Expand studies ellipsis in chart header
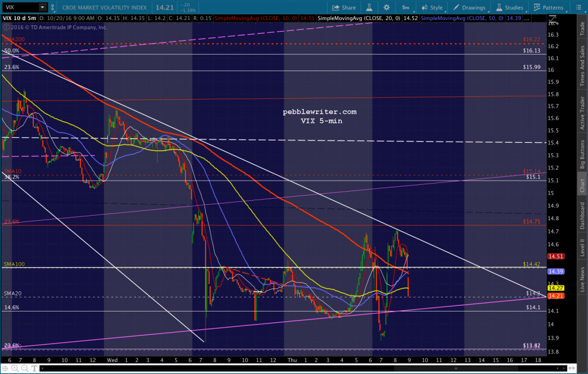Image resolution: width=588 pixels, height=374 pixels. pos(527,18)
